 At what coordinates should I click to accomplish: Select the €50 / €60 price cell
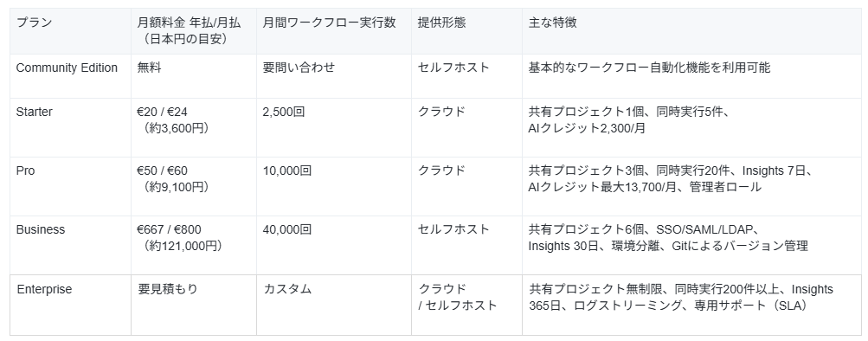(194, 187)
